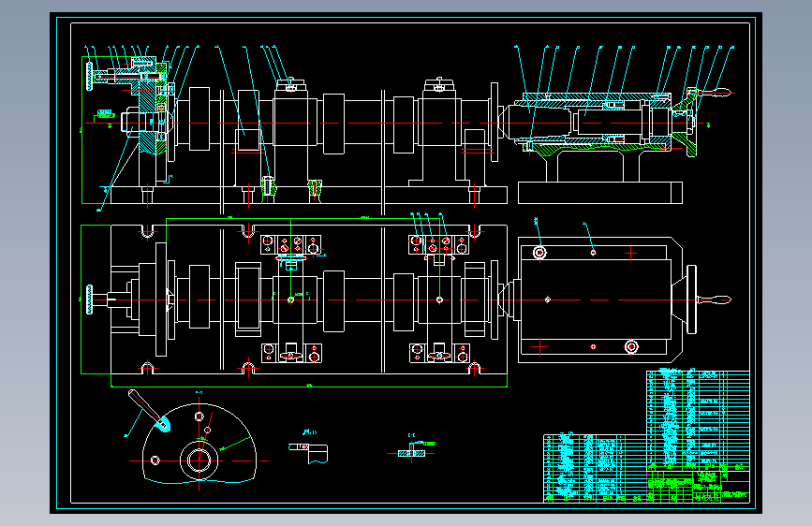Click the sector-shaped plate detail view
812x526 pixels.
pyautogui.click(x=199, y=445)
